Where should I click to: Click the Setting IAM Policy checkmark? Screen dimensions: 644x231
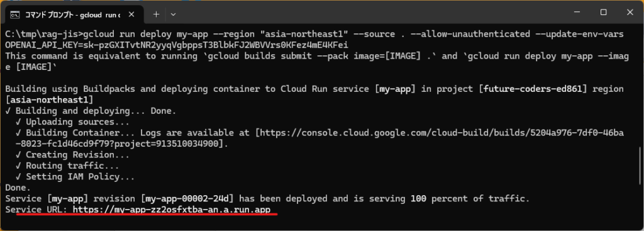tap(18, 177)
